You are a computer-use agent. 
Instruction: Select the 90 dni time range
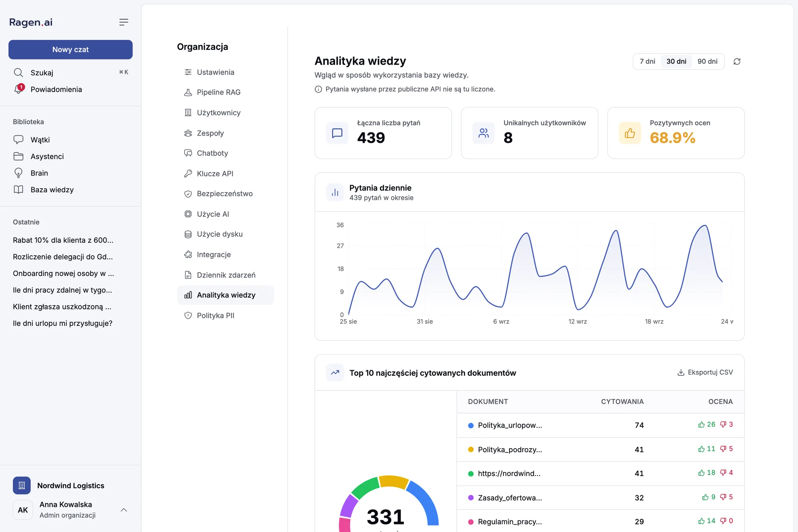click(x=707, y=61)
